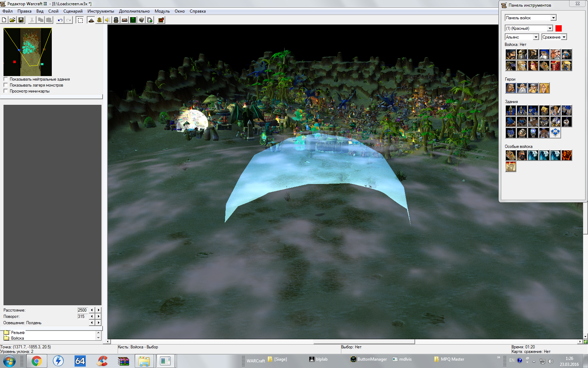
Task: Pick the Mountain King hero icon
Action: (533, 88)
